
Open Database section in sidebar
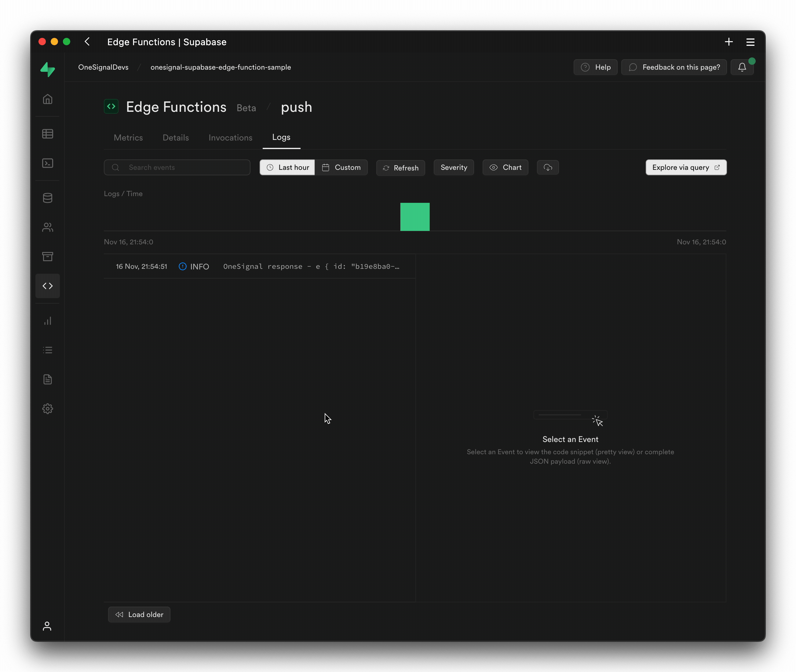[48, 198]
